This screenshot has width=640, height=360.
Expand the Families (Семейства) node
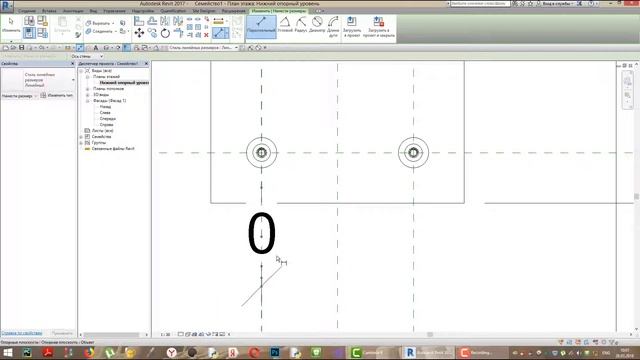[81, 137]
